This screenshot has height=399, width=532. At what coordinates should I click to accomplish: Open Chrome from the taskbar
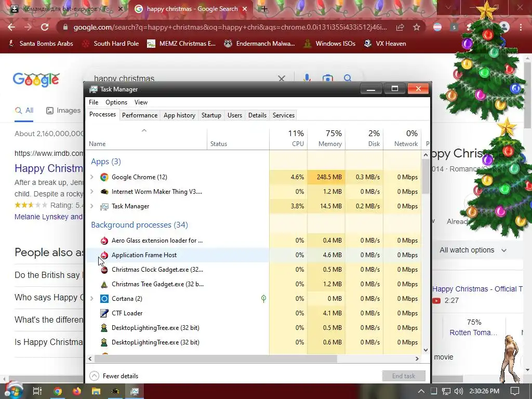click(x=58, y=391)
